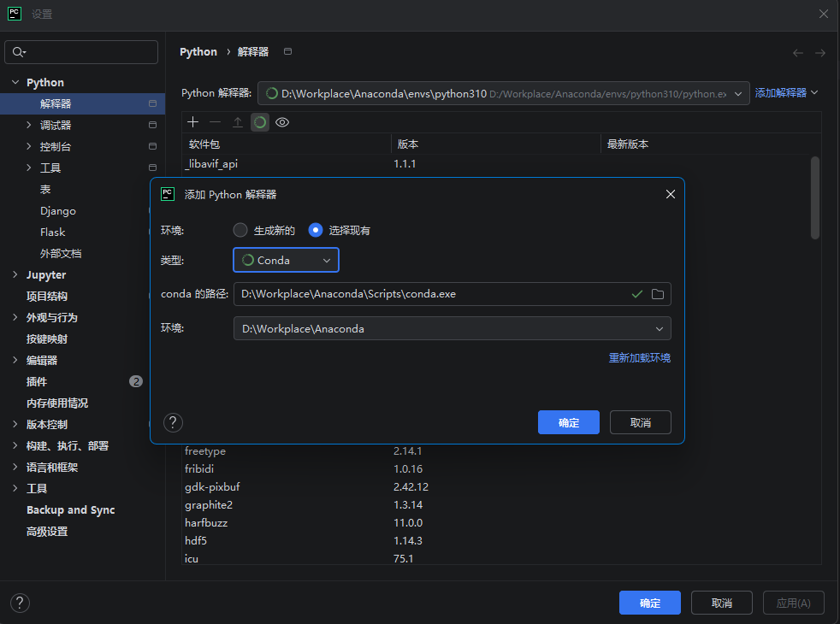Open the Flask settings page
The width and height of the screenshot is (840, 624).
coord(52,233)
